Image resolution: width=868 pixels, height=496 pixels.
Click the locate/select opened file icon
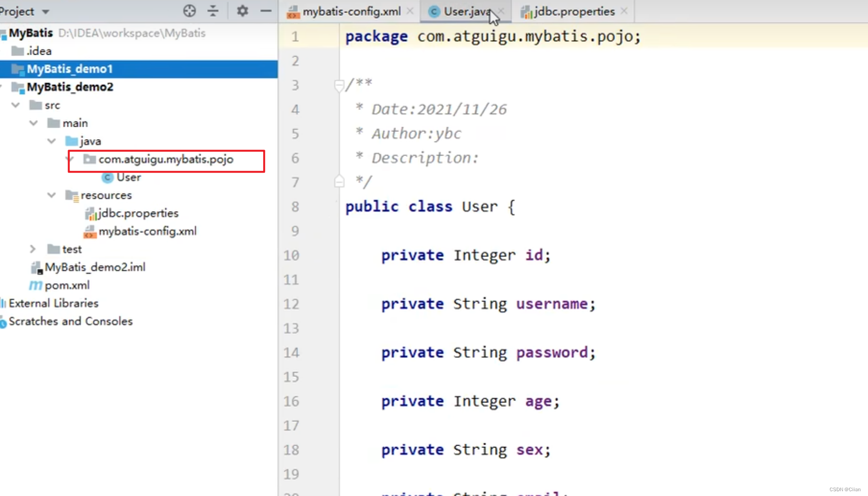[x=189, y=11]
